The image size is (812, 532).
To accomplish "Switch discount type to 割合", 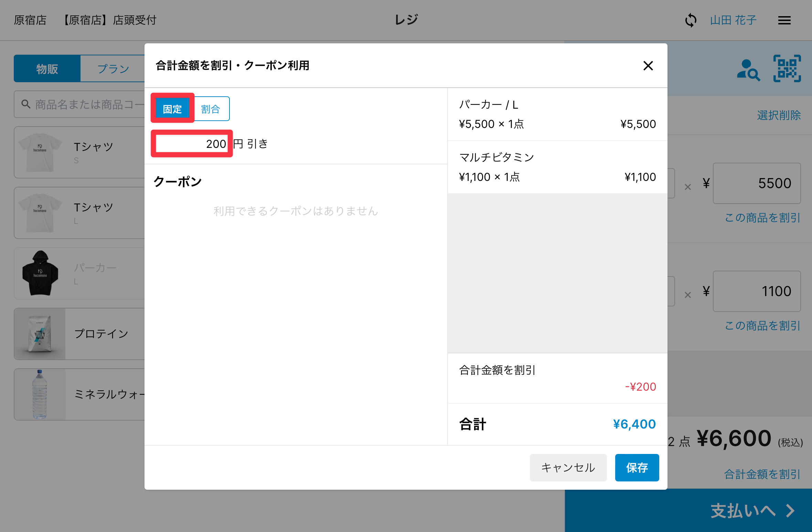I will point(211,109).
